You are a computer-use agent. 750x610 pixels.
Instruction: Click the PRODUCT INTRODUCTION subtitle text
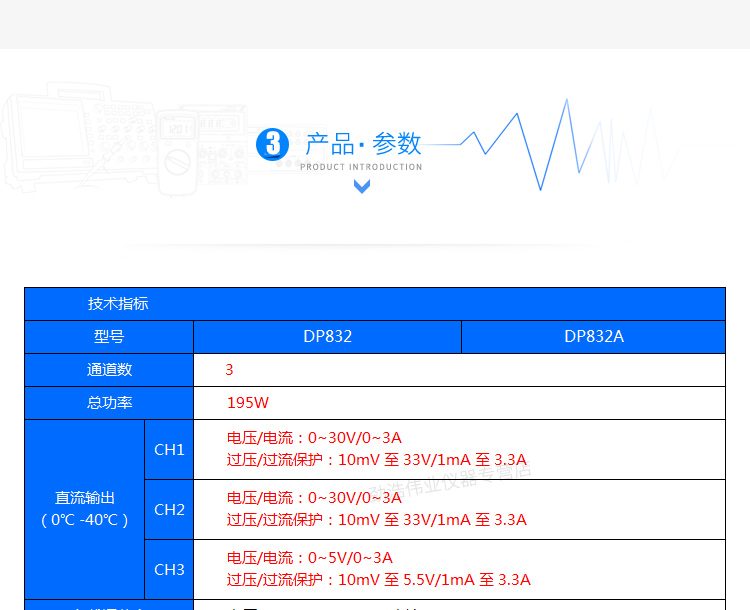[361, 167]
